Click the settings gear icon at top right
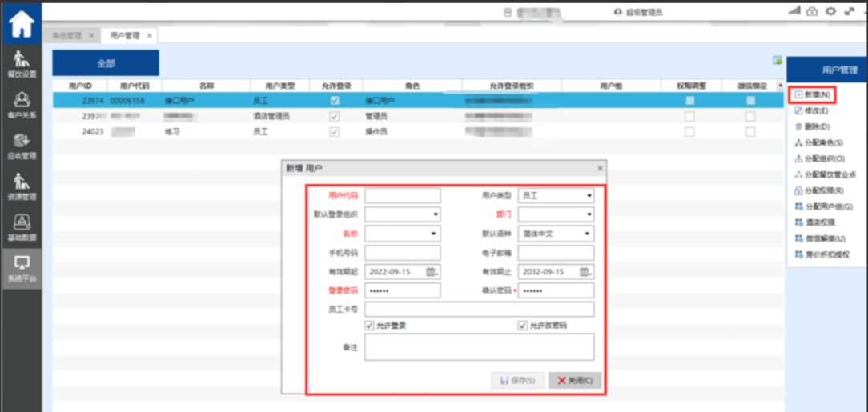This screenshot has width=868, height=412. pos(830,11)
